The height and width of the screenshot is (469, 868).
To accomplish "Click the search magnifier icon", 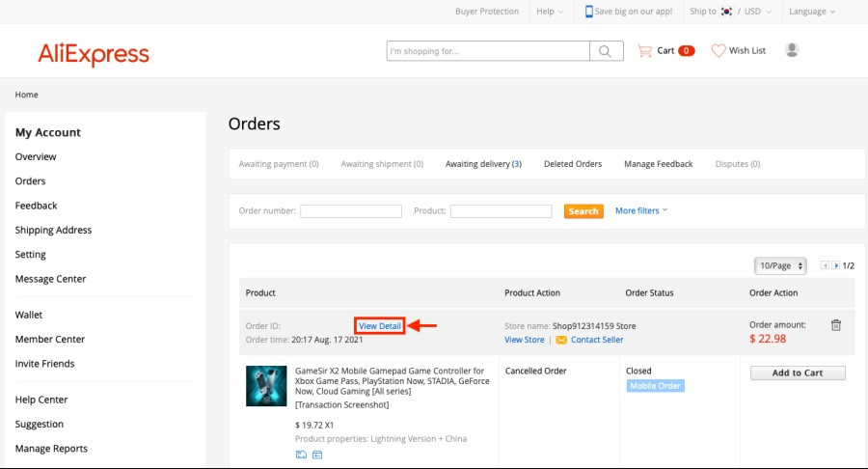I will [x=605, y=51].
